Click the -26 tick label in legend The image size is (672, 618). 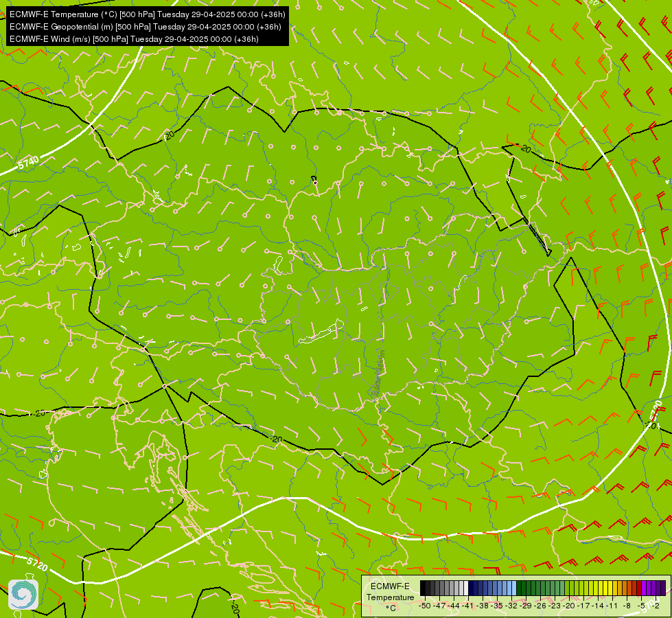click(x=540, y=606)
